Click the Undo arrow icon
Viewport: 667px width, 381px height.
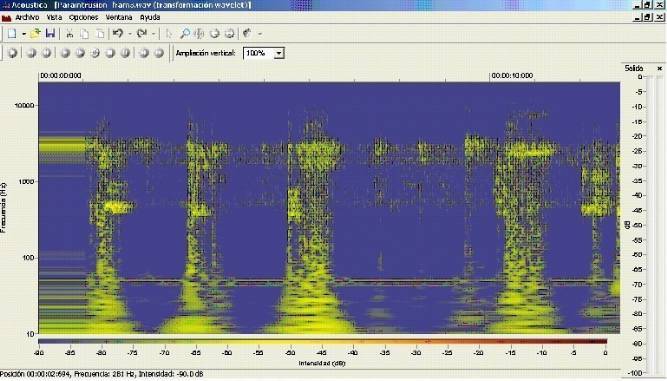tap(118, 34)
